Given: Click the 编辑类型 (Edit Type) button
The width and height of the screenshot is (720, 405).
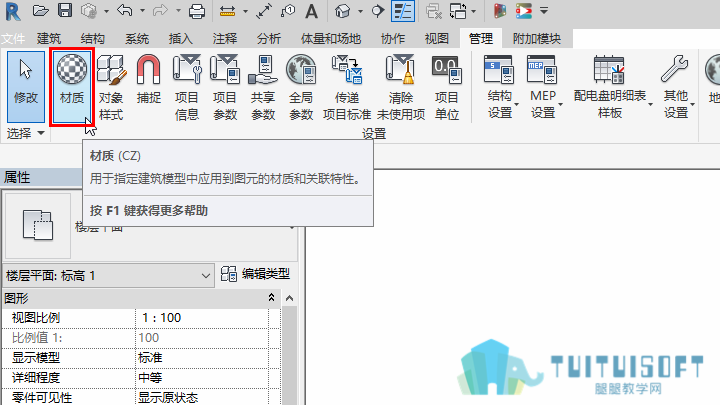Looking at the screenshot, I should tap(255, 274).
